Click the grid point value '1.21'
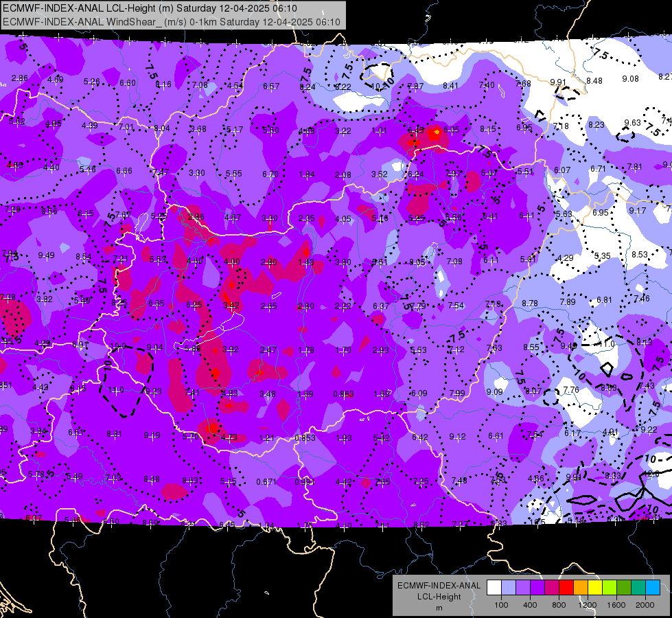Viewport: 672px width, 618px height. pos(266,437)
